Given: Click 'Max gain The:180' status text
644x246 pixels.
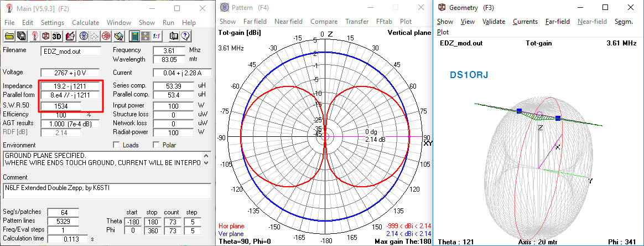Looking at the screenshot, I should [x=403, y=242].
